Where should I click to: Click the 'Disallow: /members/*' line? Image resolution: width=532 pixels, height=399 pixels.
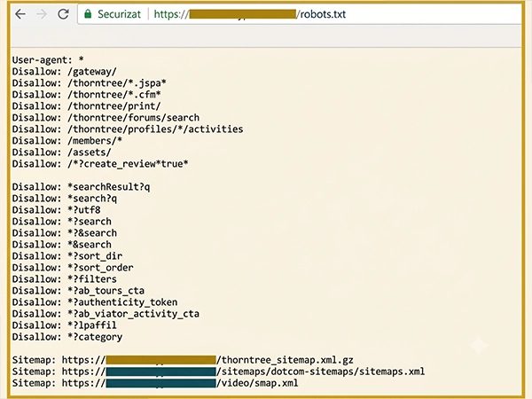[67, 141]
